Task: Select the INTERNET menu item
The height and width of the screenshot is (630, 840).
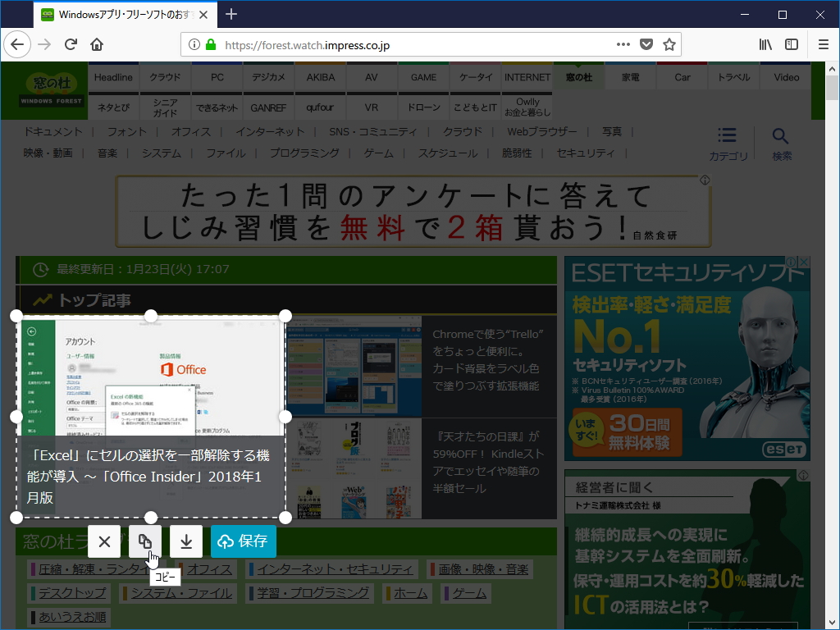Action: coord(527,76)
